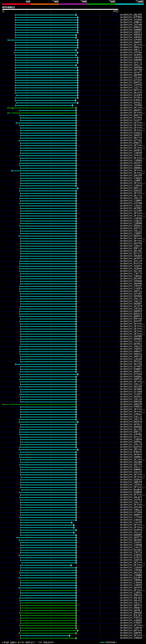146x644 pixels.
Task: Select hit label UniRef100_O64650
Action: (131, 55)
